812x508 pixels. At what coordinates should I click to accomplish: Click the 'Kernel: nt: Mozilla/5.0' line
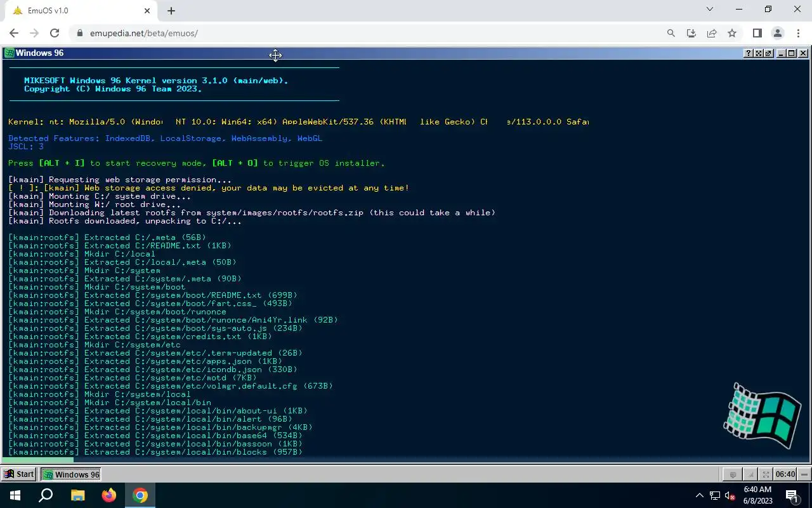point(298,122)
